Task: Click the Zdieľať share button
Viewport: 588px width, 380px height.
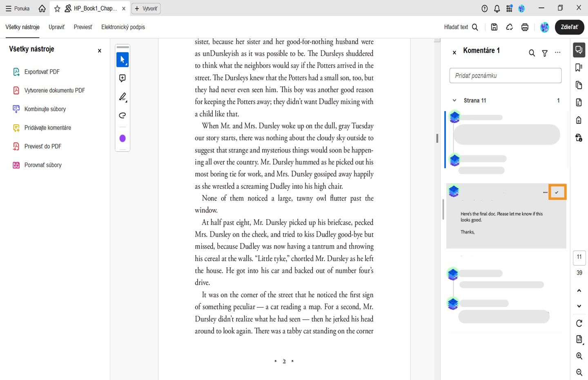Action: click(x=570, y=27)
